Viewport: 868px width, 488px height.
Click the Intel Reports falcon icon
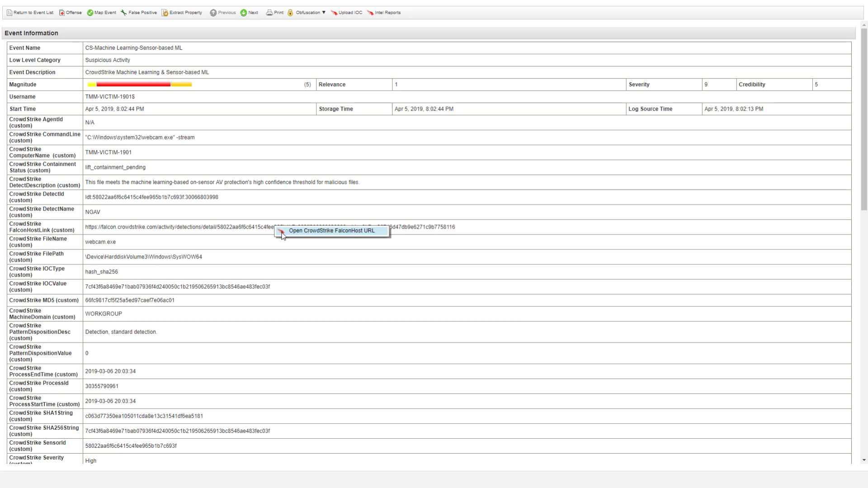click(x=370, y=13)
